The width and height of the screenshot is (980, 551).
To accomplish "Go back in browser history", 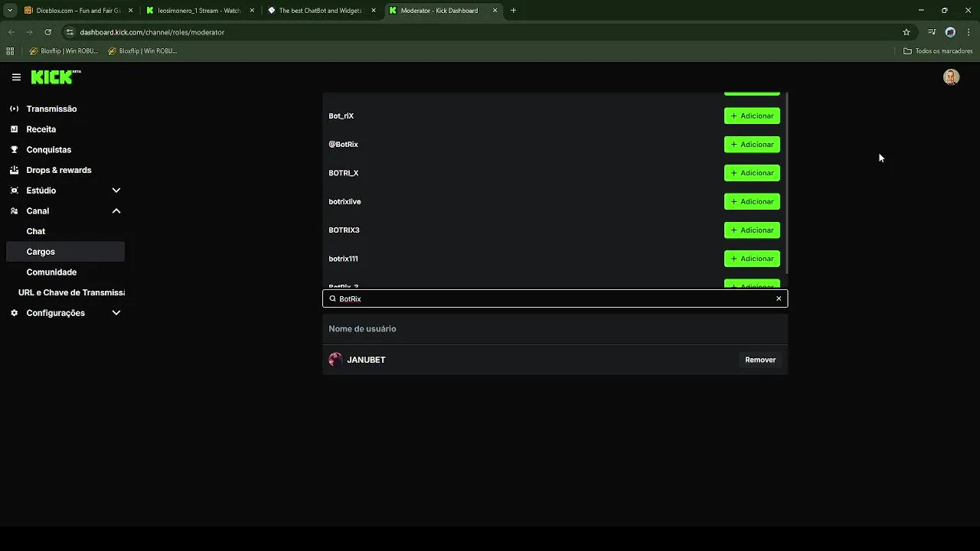I will tap(11, 32).
